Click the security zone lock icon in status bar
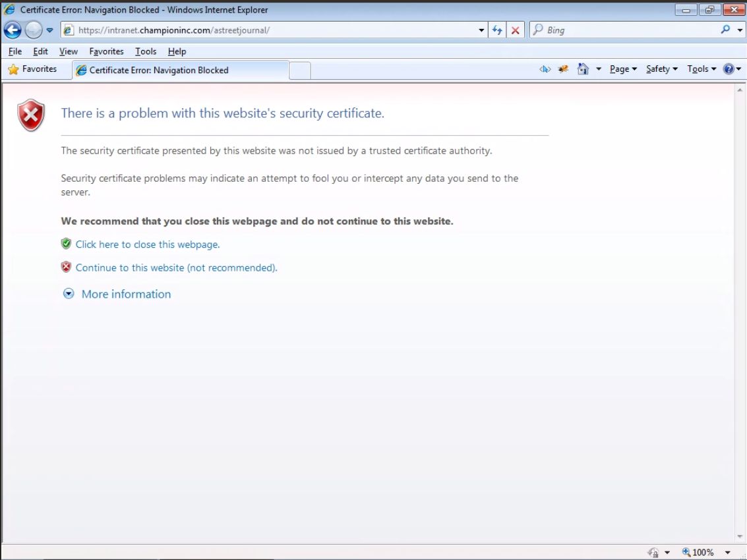 (653, 552)
